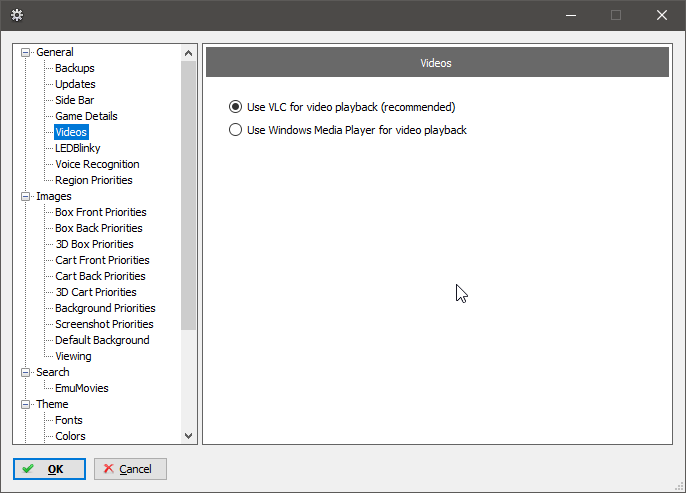
Task: Select VLC for video playback option
Action: click(x=236, y=107)
